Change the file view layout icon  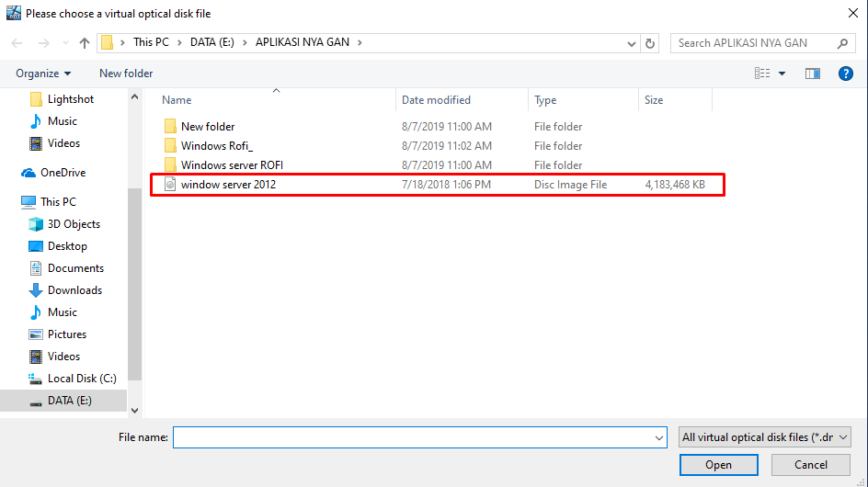(762, 74)
